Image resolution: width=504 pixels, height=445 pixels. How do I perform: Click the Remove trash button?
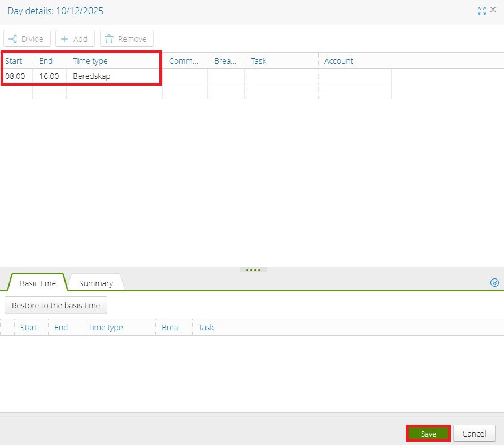(127, 39)
